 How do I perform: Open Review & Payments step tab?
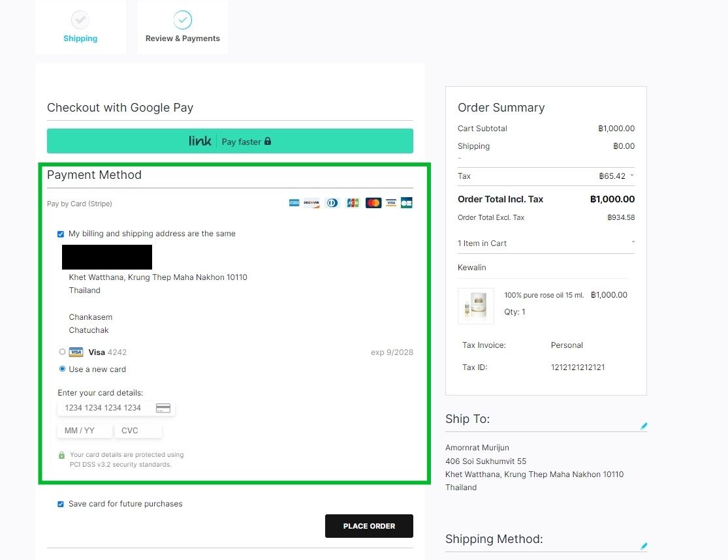[182, 27]
